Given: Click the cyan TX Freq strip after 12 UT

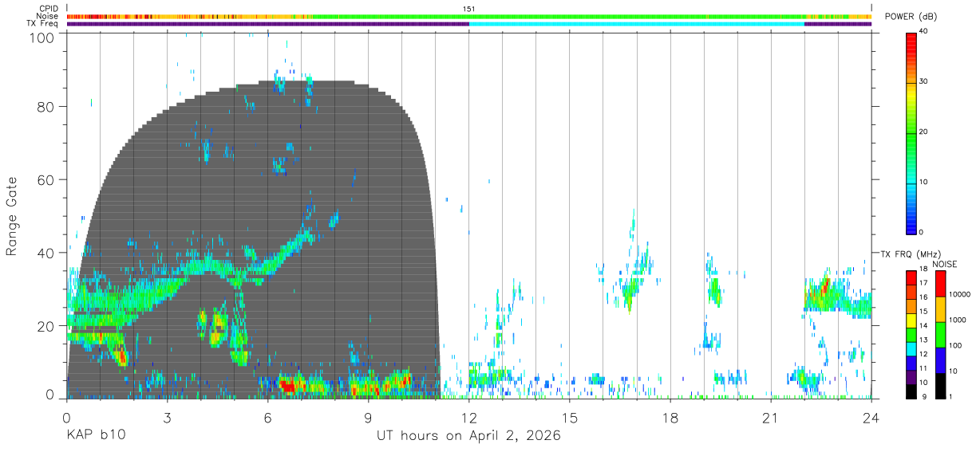Looking at the screenshot, I should tap(637, 24).
